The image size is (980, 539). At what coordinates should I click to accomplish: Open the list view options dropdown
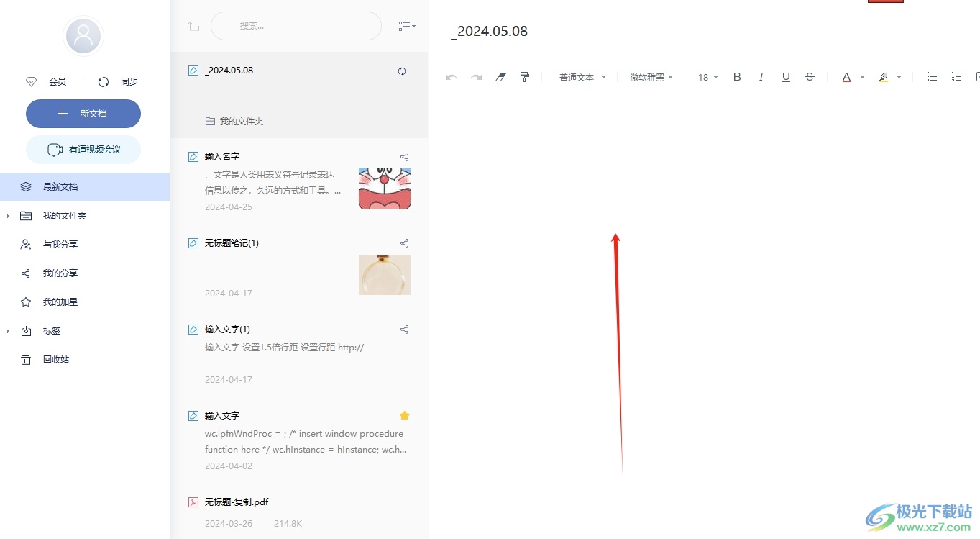(407, 26)
